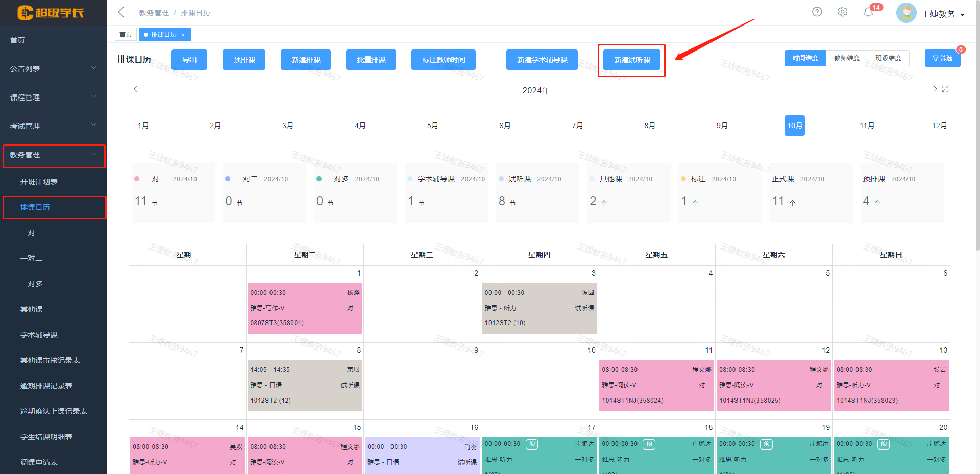Switch to 教师维度 view
This screenshot has height=474, width=980.
[x=847, y=58]
